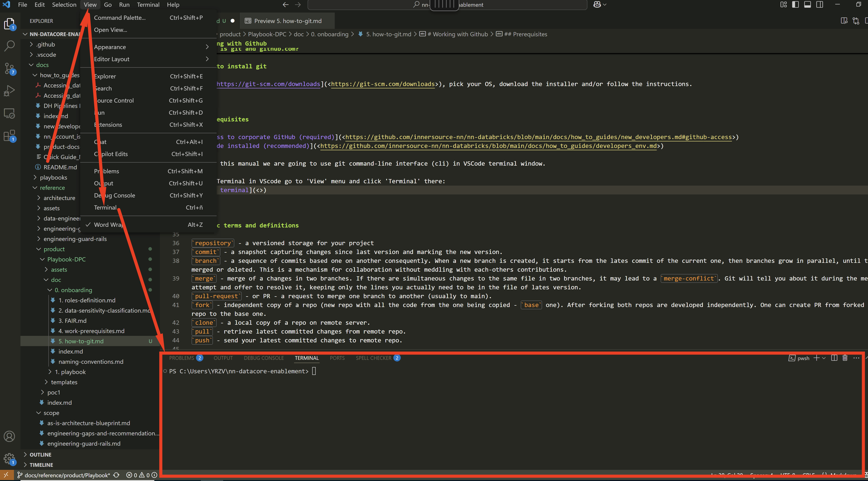Click the new terminal plus icon
The image size is (868, 481).
click(816, 358)
